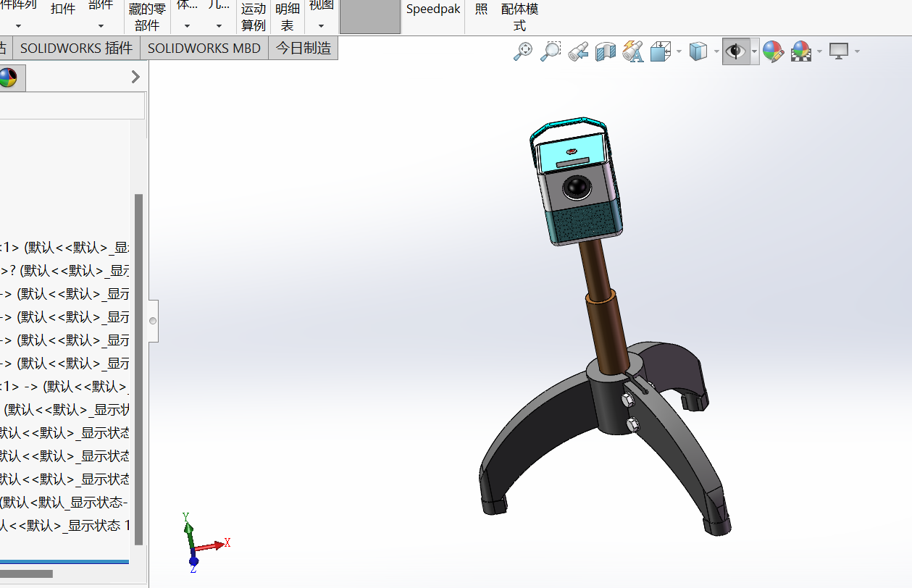Select the 今日制造 tab
The height and width of the screenshot is (588, 912).
tap(304, 49)
